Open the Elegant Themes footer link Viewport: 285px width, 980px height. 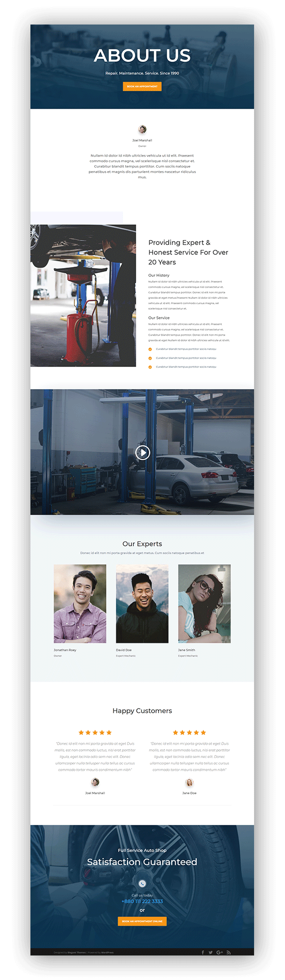[x=77, y=953]
